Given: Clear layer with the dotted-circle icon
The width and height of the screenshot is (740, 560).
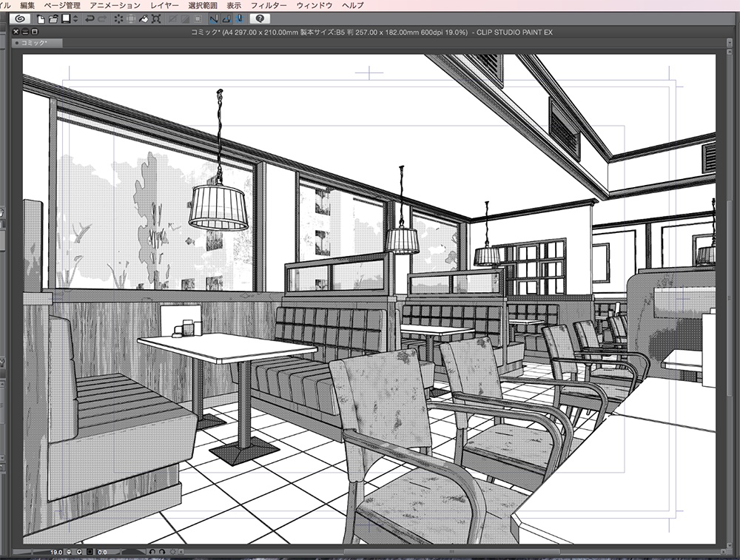Looking at the screenshot, I should pyautogui.click(x=118, y=19).
